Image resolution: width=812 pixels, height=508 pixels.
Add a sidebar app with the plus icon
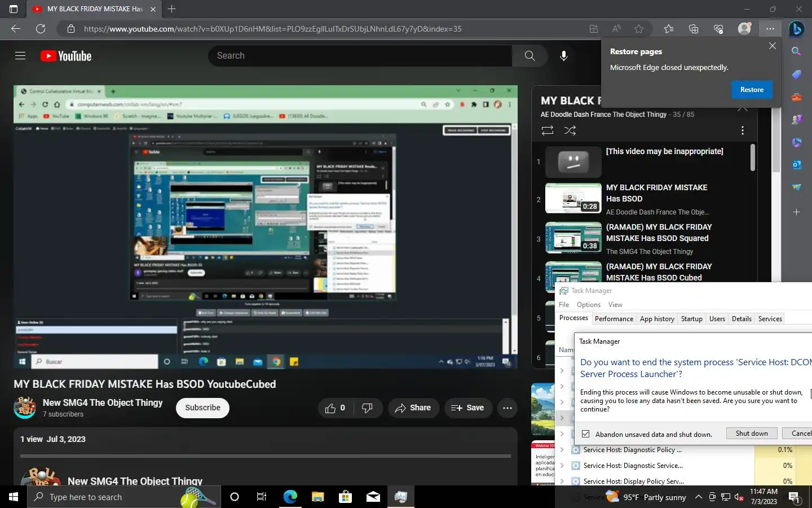[x=796, y=212]
